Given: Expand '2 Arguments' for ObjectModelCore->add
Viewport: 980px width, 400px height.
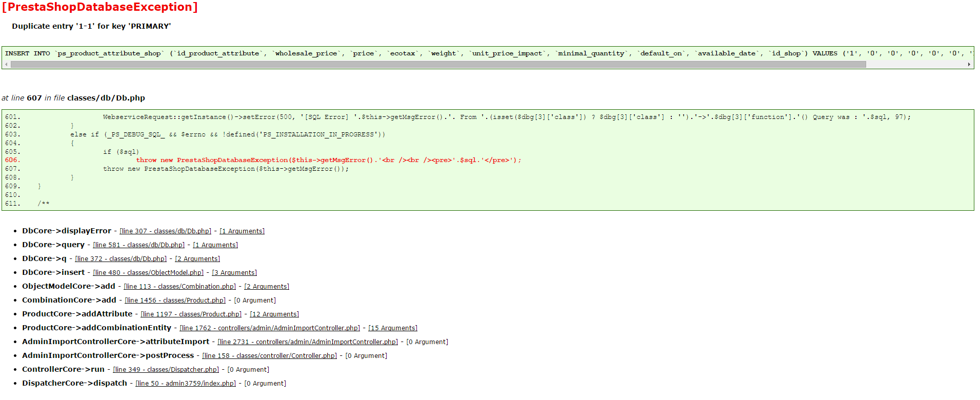Looking at the screenshot, I should 267,287.
